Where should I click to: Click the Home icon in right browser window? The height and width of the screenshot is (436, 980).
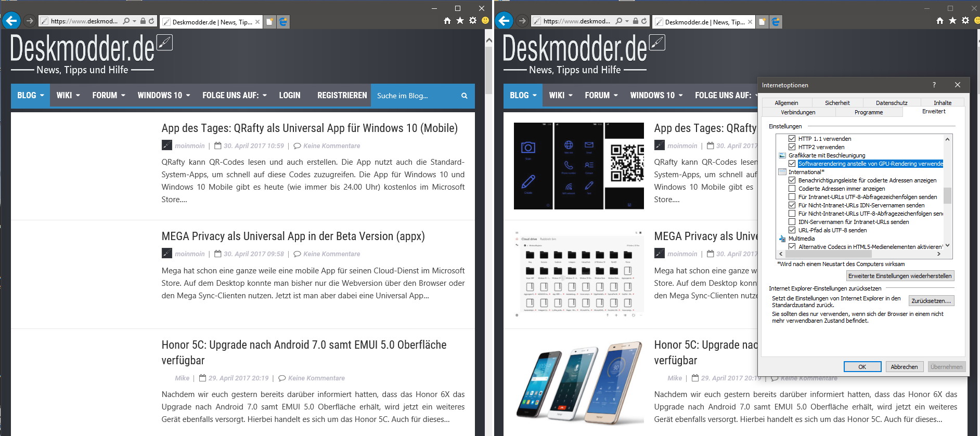coord(940,21)
